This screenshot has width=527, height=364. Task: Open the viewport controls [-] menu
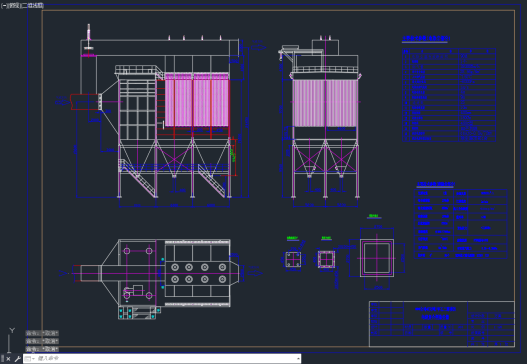click(4, 5)
